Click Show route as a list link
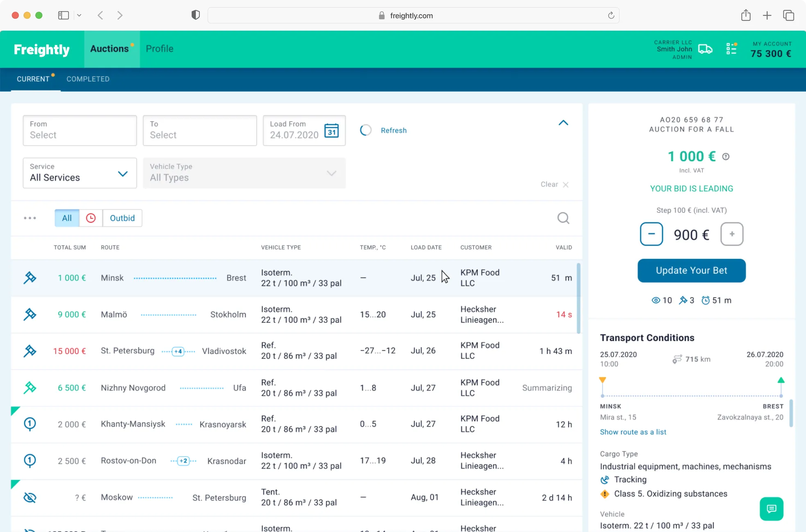Screen dimensions: 806x532 (x=633, y=432)
